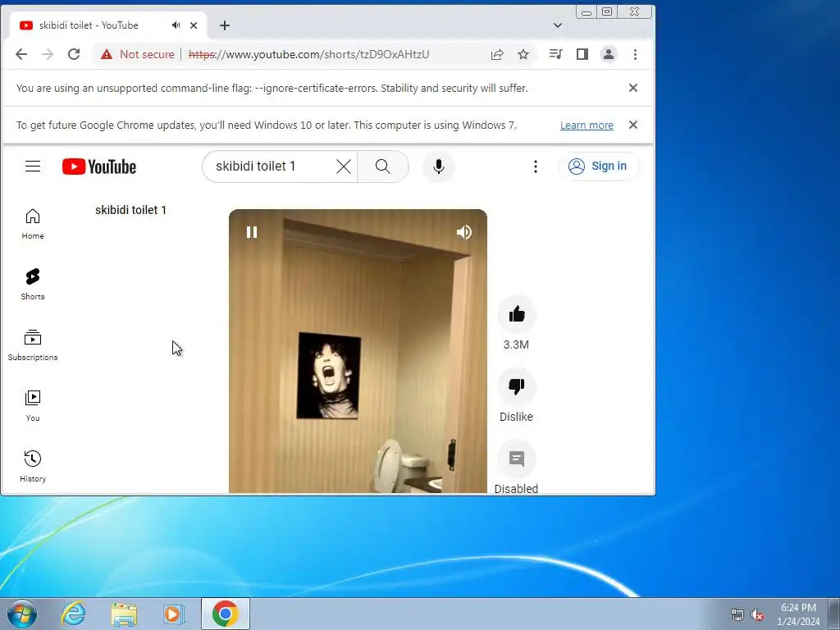Dismiss the Windows 7 update infobar
This screenshot has height=630, width=840.
[632, 125]
